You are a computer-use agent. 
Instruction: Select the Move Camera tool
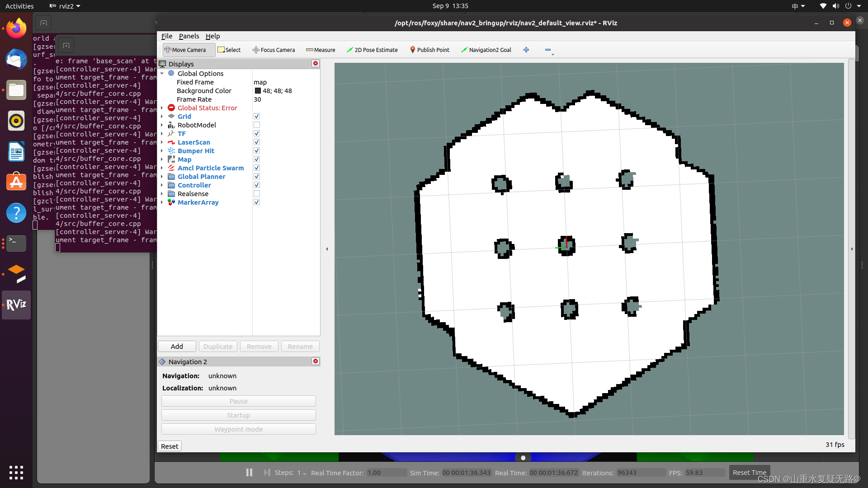coord(185,49)
